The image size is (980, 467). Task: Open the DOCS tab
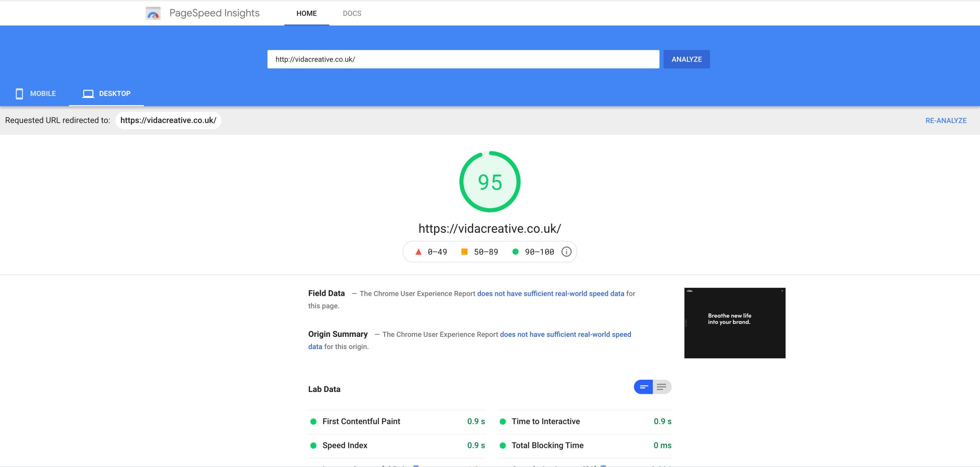pyautogui.click(x=352, y=13)
